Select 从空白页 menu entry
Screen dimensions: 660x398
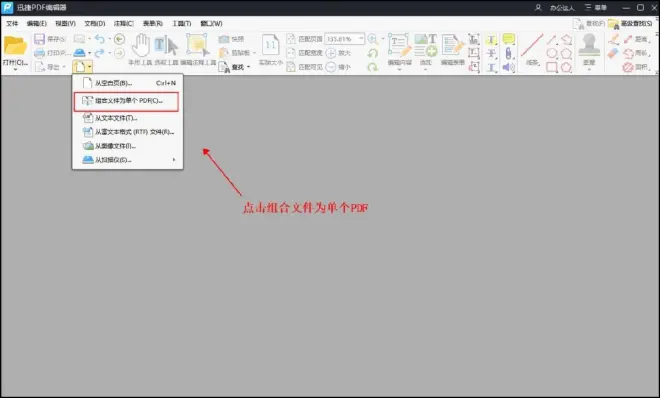tap(128, 83)
